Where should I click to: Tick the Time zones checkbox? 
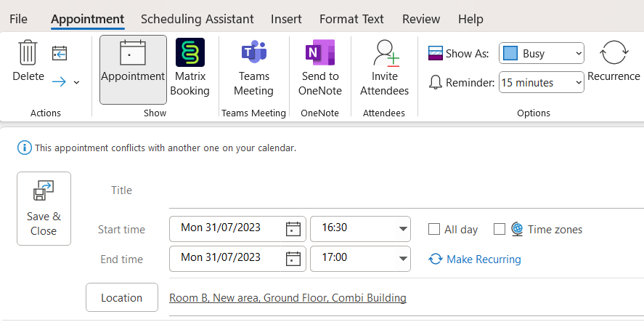(x=500, y=230)
